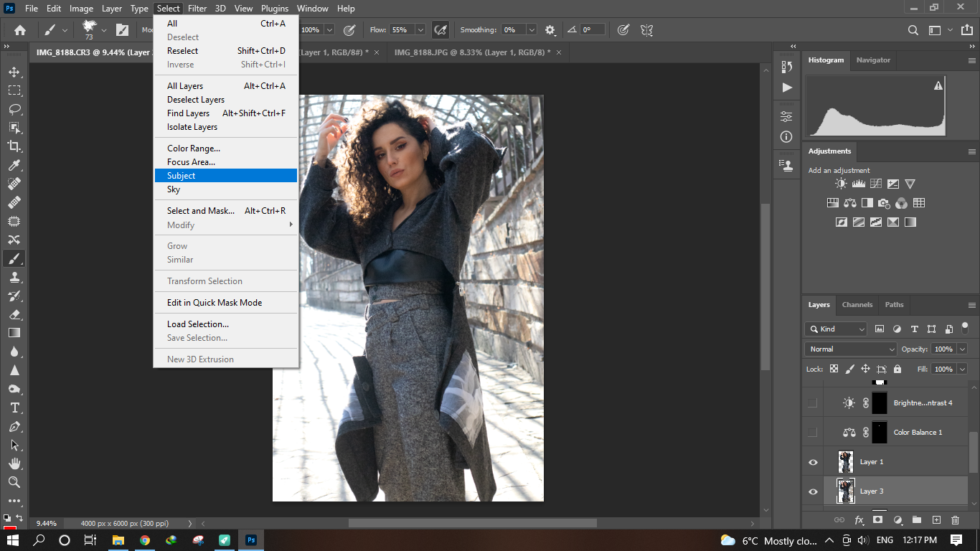Open the Flow 55% dropdown
This screenshot has width=980, height=551.
coord(420,30)
